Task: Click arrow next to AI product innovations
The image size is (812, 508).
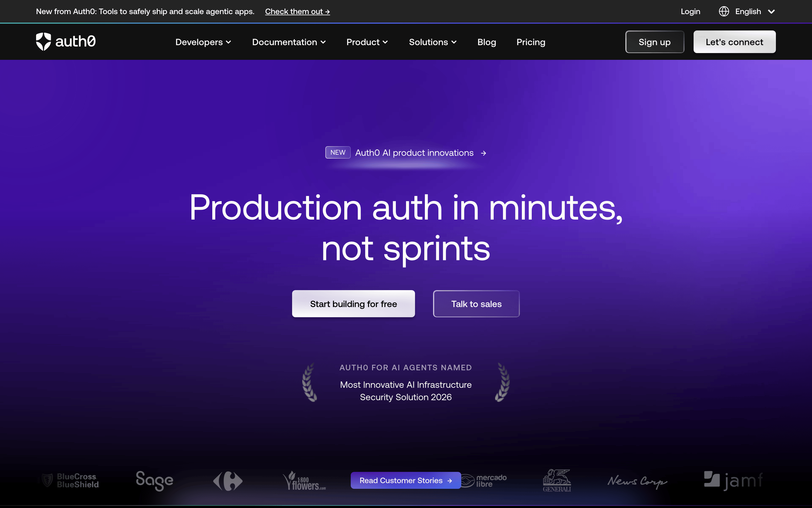Action: click(484, 153)
